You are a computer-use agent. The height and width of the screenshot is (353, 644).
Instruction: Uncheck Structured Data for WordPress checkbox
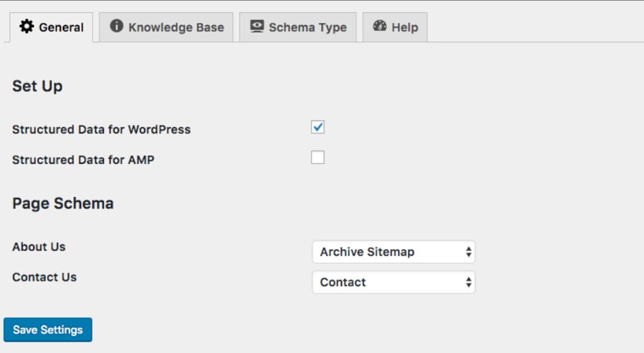pos(318,127)
